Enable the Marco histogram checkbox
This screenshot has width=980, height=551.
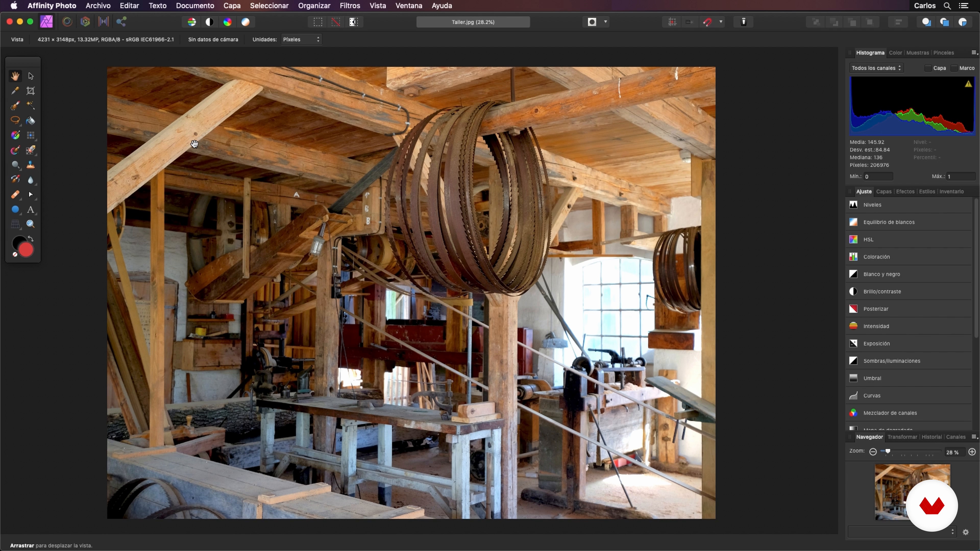tap(954, 68)
